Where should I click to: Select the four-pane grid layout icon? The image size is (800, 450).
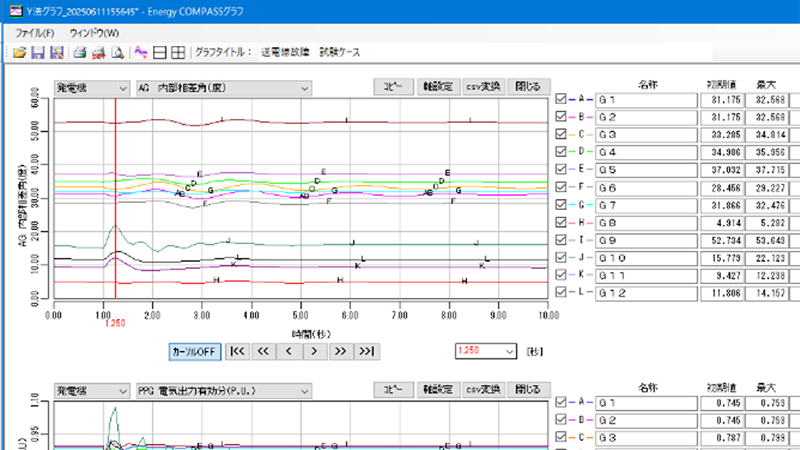click(x=178, y=52)
